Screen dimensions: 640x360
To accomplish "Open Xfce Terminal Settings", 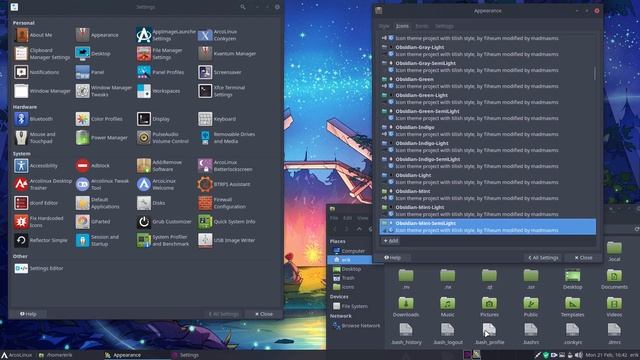I will click(222, 91).
